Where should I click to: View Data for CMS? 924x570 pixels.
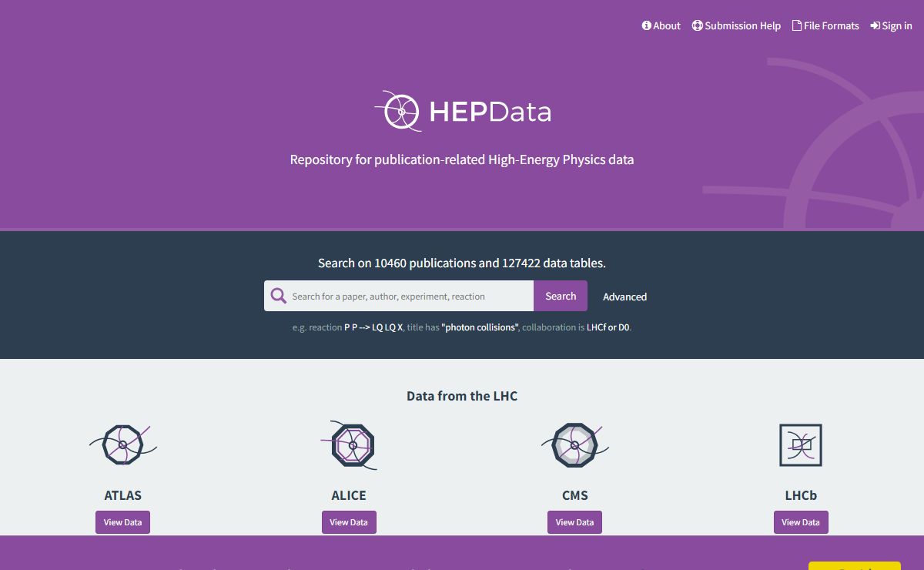(x=574, y=522)
